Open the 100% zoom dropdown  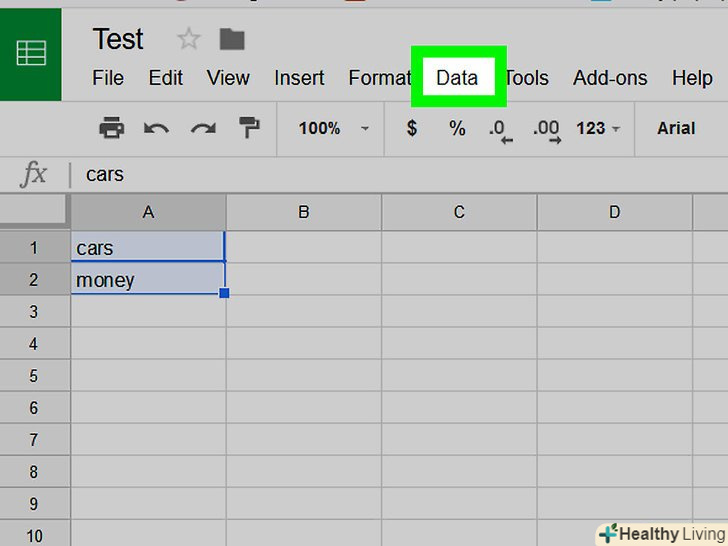tap(333, 128)
